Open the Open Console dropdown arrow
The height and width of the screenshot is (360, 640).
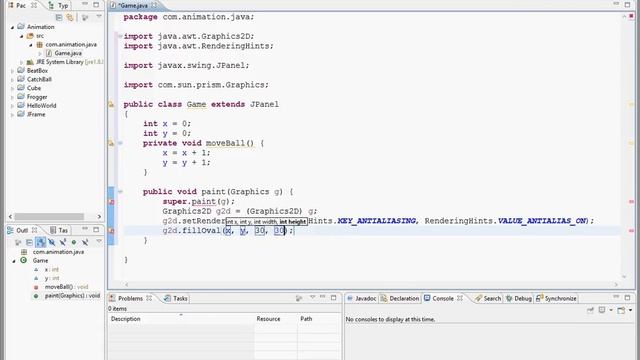point(631,310)
